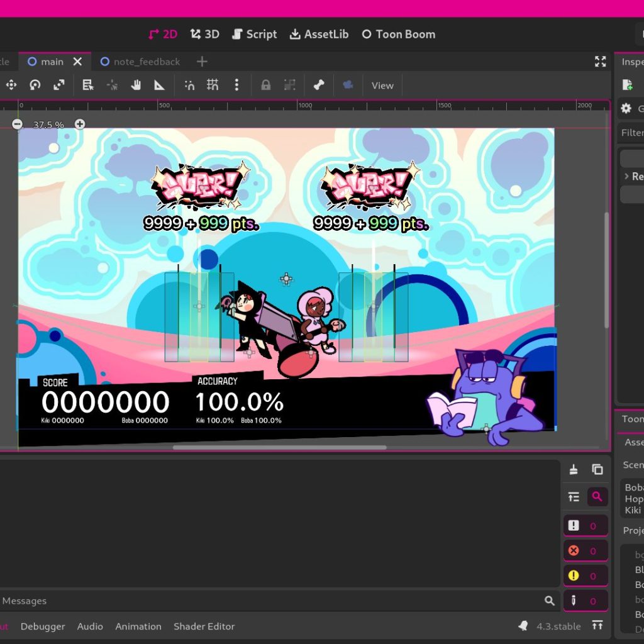Select the Scale mode tool
This screenshot has width=644, height=644.
[59, 85]
